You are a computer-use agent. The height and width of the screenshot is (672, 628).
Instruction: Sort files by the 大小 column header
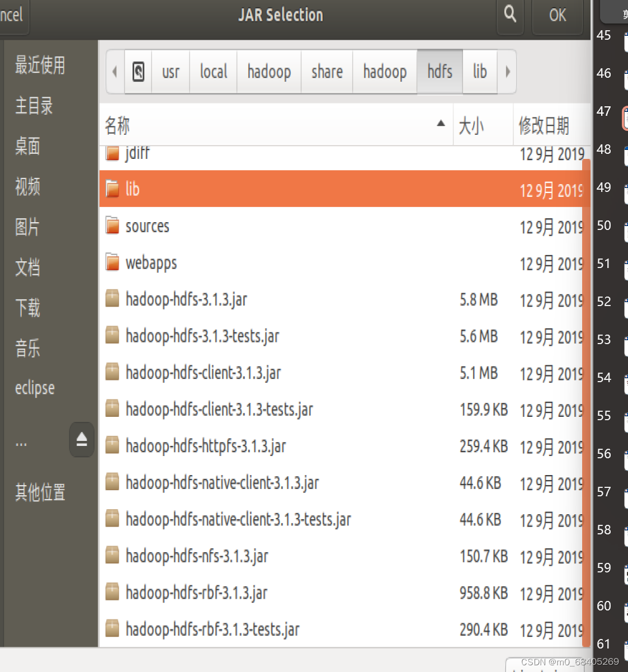[483, 125]
